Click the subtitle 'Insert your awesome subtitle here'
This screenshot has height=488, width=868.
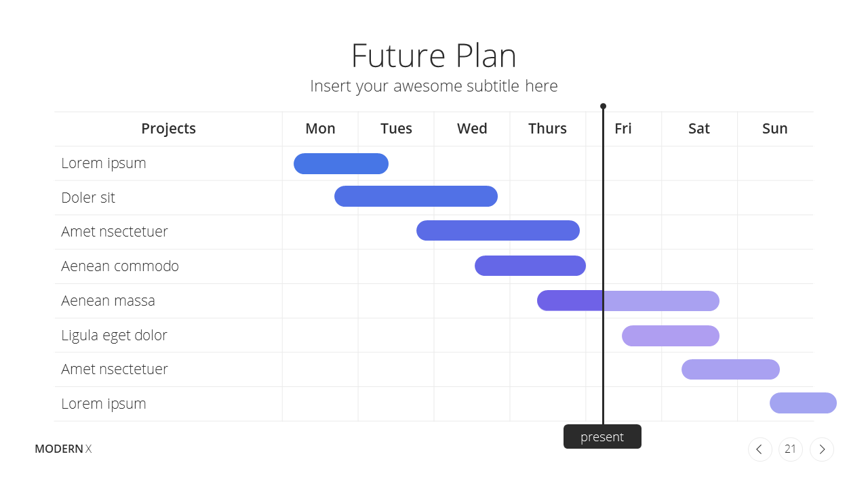[x=434, y=86]
